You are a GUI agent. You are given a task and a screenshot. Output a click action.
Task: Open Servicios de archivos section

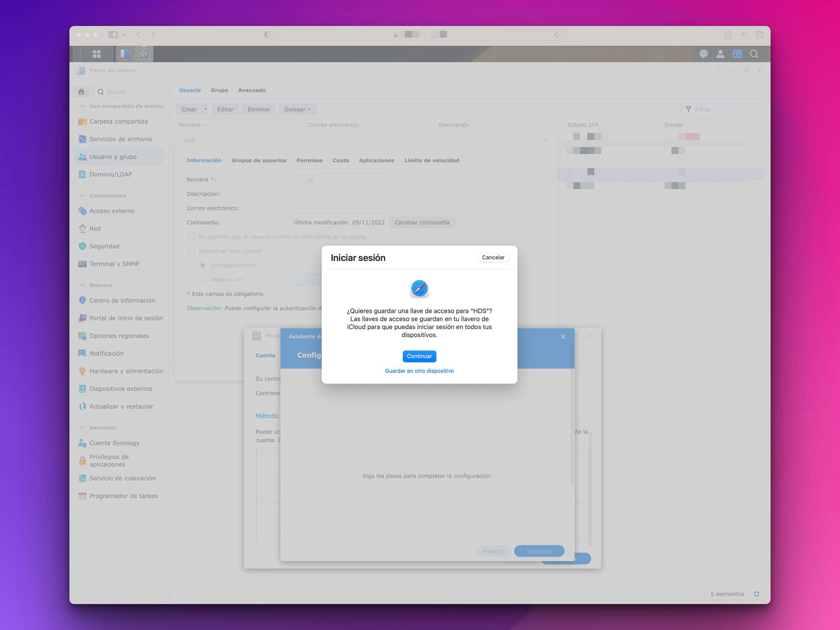[x=118, y=139]
